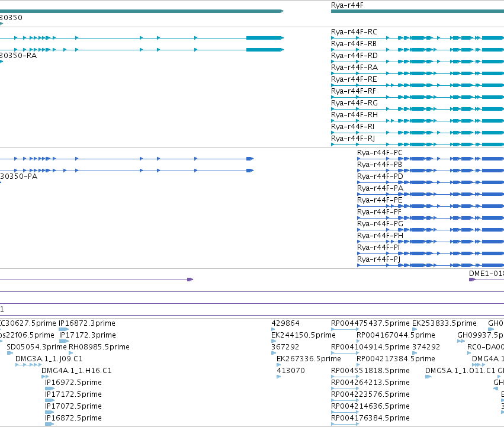Select transcript Rya-r44F-RC
The height and width of the screenshot is (427, 504).
coord(354,32)
